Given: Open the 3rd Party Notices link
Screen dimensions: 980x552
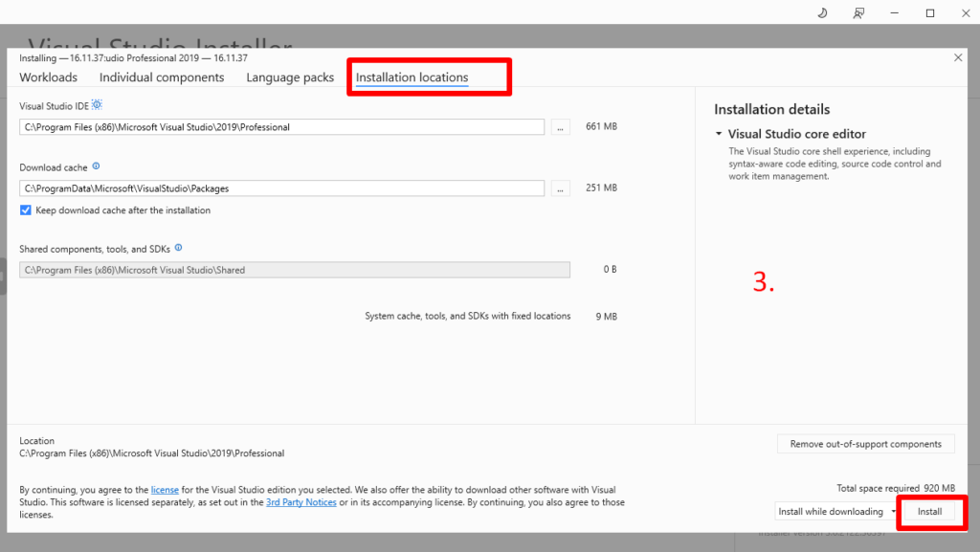Looking at the screenshot, I should tap(301, 502).
